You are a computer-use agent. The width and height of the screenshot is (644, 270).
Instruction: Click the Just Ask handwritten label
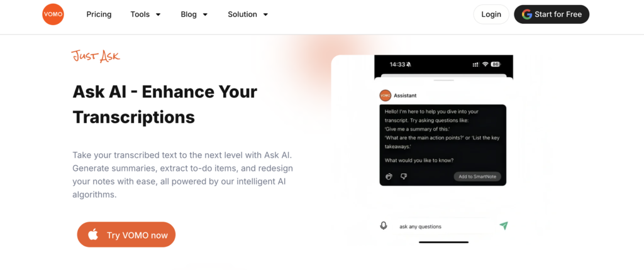pyautogui.click(x=96, y=56)
